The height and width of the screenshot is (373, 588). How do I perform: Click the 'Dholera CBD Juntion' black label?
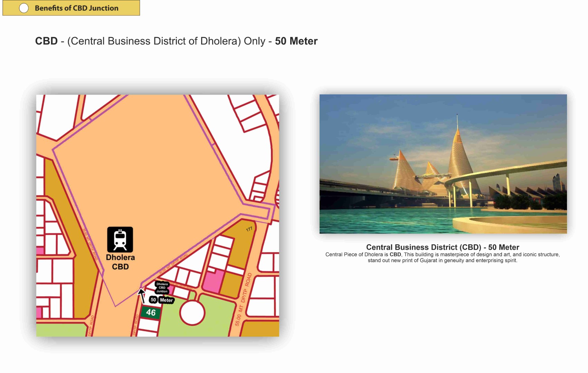(162, 287)
